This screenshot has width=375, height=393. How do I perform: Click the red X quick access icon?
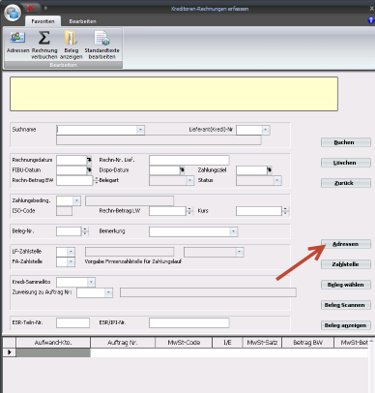coord(30,8)
